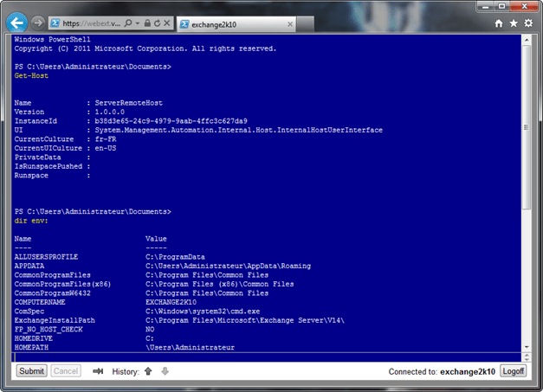Viewport: 543px width, 392px height.
Task: Click the console vertical scrollbar
Action: pyautogui.click(x=527, y=190)
